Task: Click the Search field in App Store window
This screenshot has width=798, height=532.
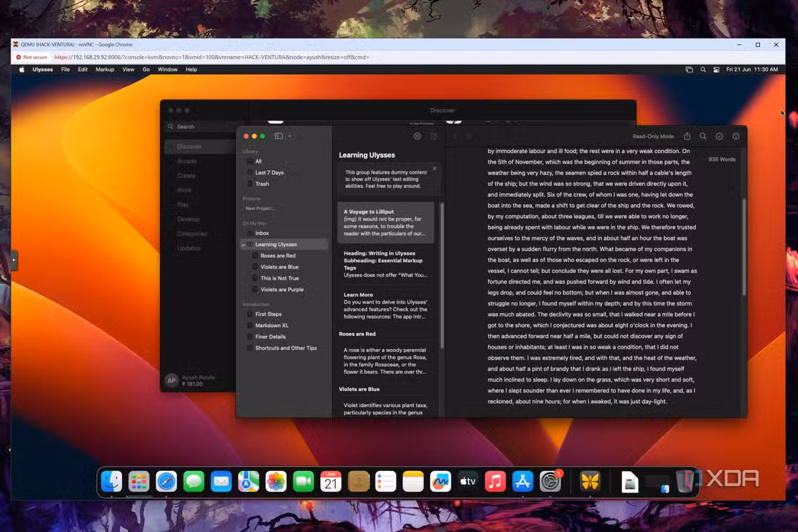Action: pos(199,127)
